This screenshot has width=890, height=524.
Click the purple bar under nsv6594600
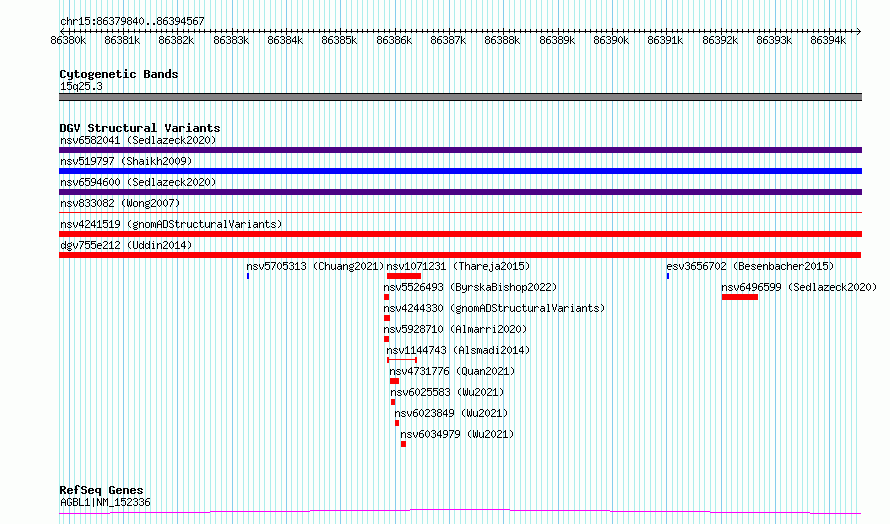pyautogui.click(x=460, y=192)
